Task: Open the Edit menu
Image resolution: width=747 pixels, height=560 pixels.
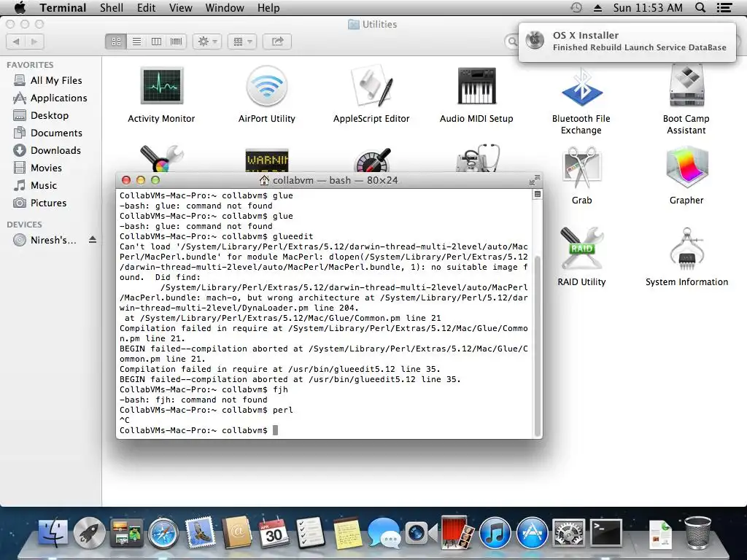Action: coord(146,7)
